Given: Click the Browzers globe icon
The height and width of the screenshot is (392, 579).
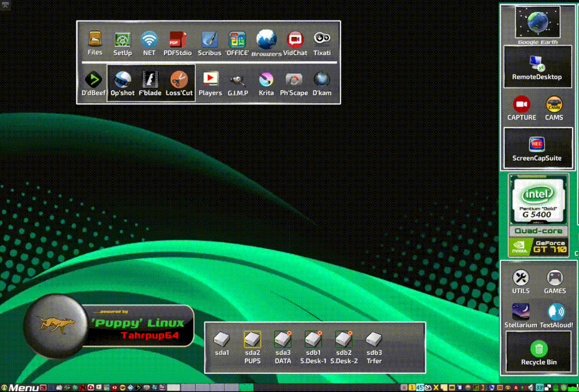Looking at the screenshot, I should tap(266, 40).
